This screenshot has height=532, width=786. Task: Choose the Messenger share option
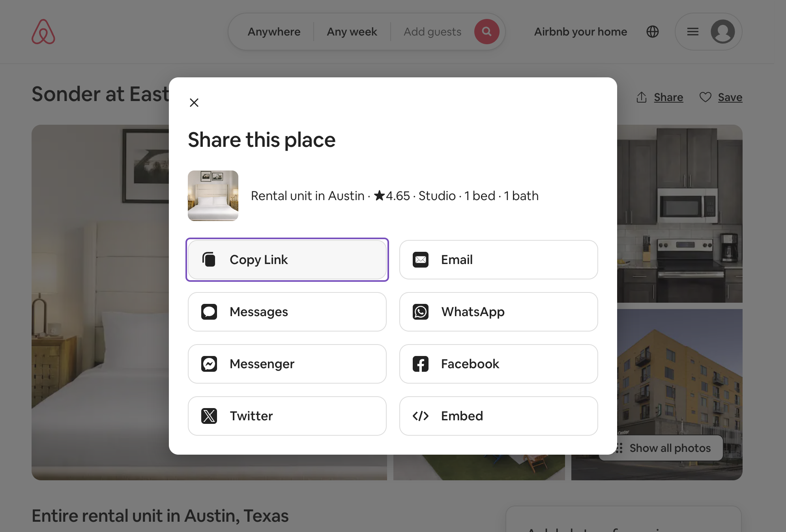[x=287, y=364]
